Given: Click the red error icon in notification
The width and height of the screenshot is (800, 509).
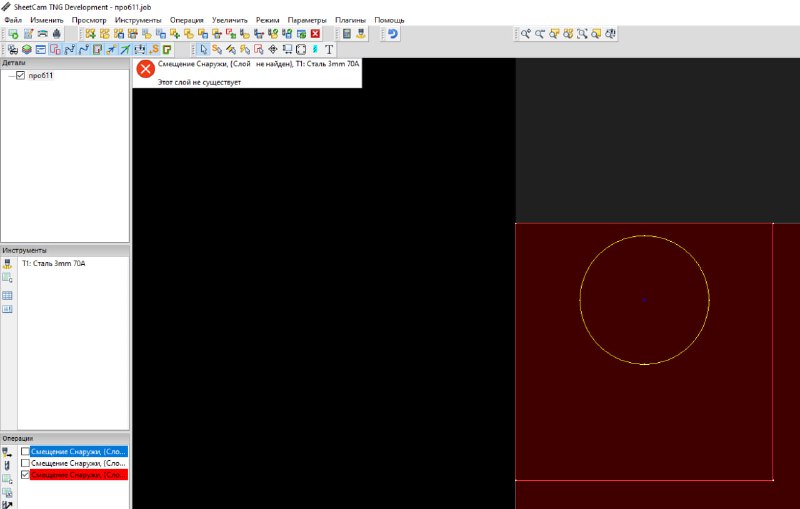Looking at the screenshot, I should coord(146,69).
